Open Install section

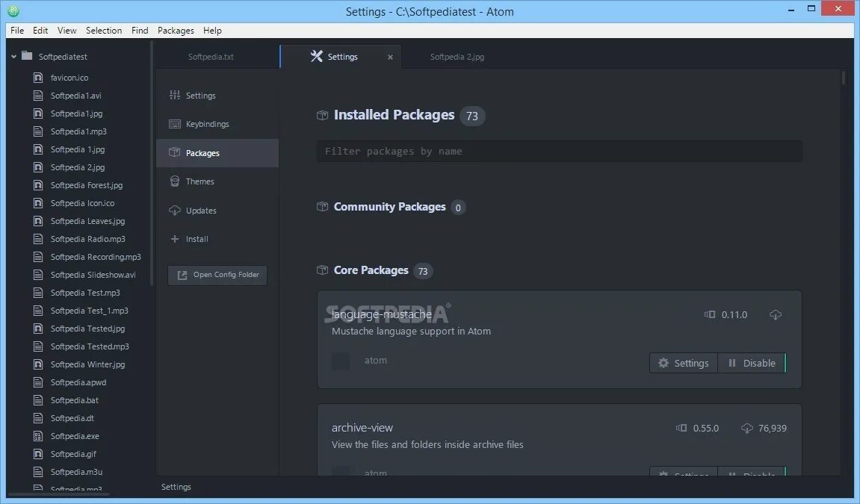tap(217, 239)
